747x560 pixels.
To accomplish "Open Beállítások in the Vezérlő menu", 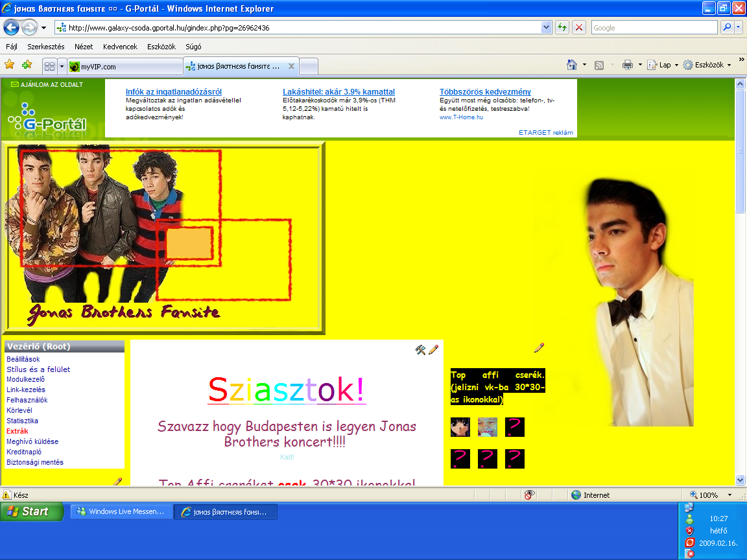I will click(x=23, y=359).
